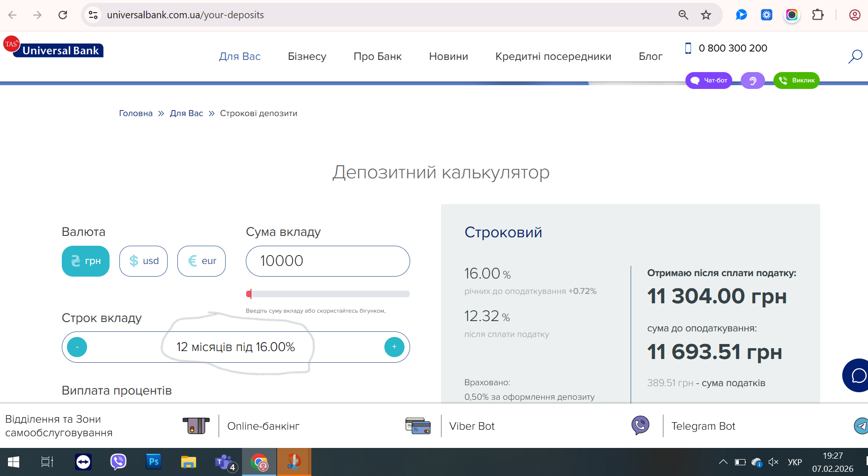Viewport: 868px width, 476px height.
Task: Open File Explorer from the taskbar
Action: (x=188, y=462)
